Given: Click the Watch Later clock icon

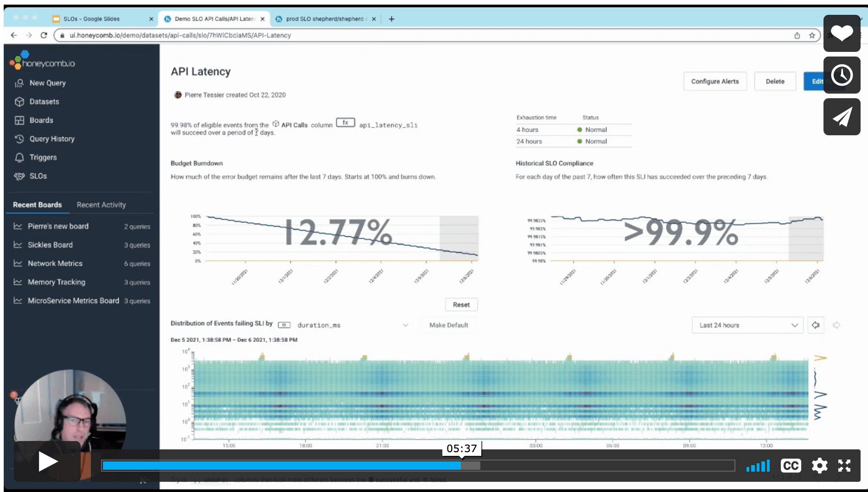Looking at the screenshot, I should coord(841,75).
